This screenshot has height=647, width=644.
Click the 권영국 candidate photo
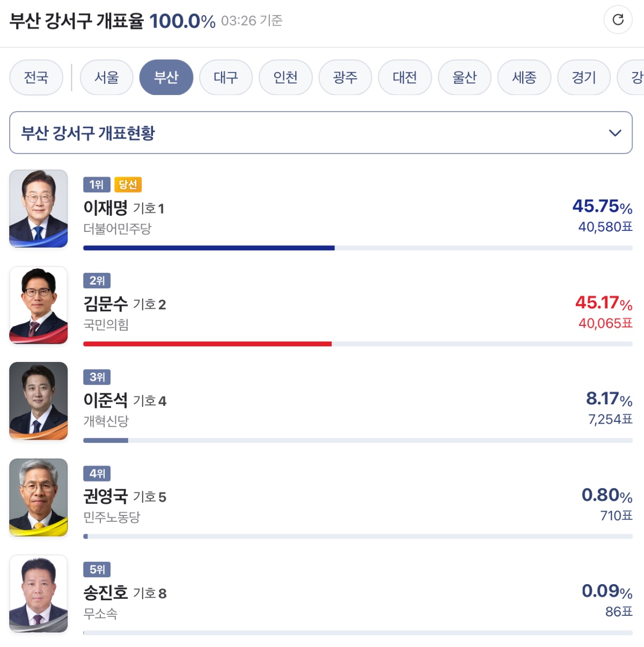point(39,497)
